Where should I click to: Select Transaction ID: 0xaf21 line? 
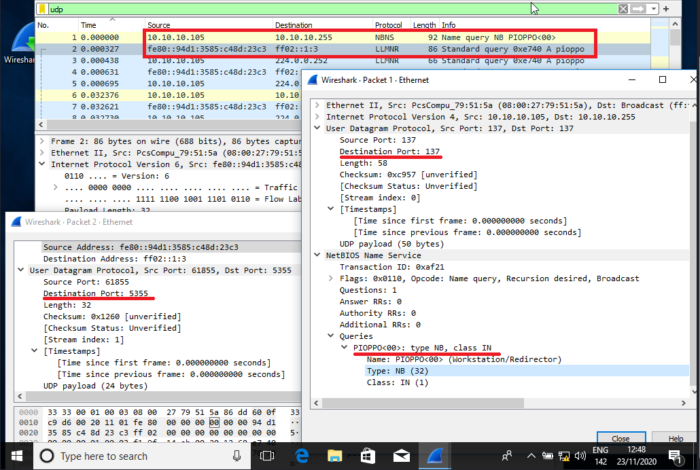click(392, 267)
